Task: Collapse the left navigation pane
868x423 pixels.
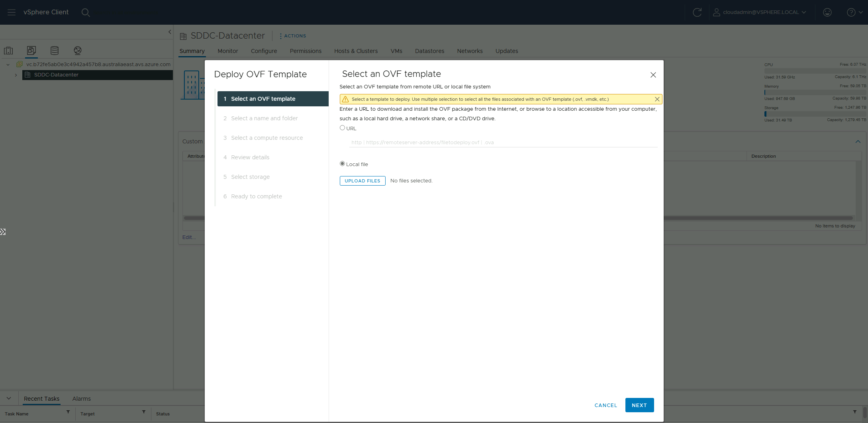Action: click(x=170, y=32)
